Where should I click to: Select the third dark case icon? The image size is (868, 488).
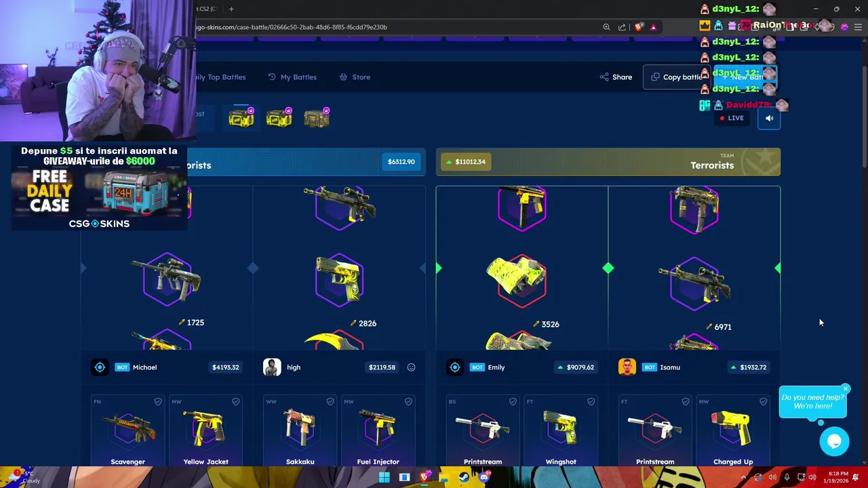317,118
